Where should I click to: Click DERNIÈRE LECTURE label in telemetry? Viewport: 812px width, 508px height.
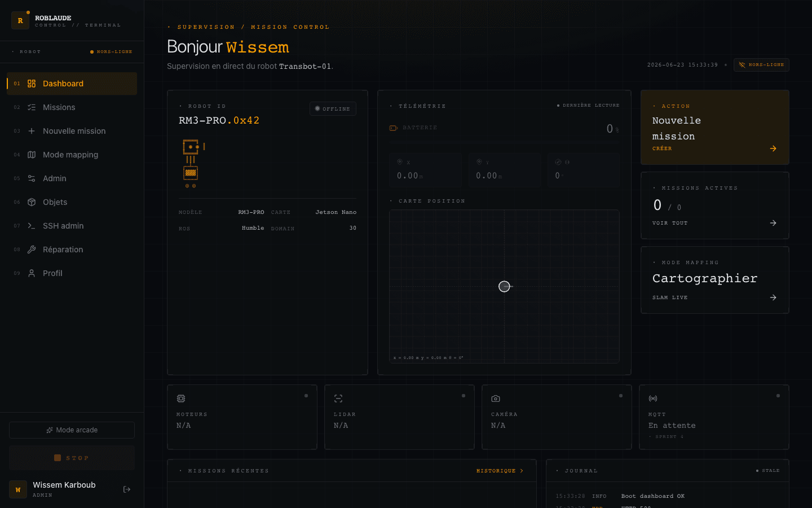[x=588, y=106]
